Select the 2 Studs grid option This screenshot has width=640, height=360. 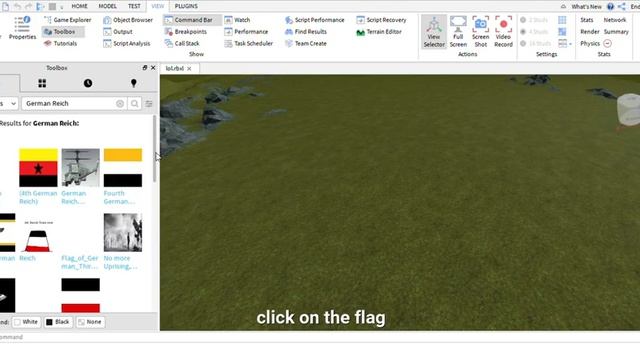[x=534, y=20]
